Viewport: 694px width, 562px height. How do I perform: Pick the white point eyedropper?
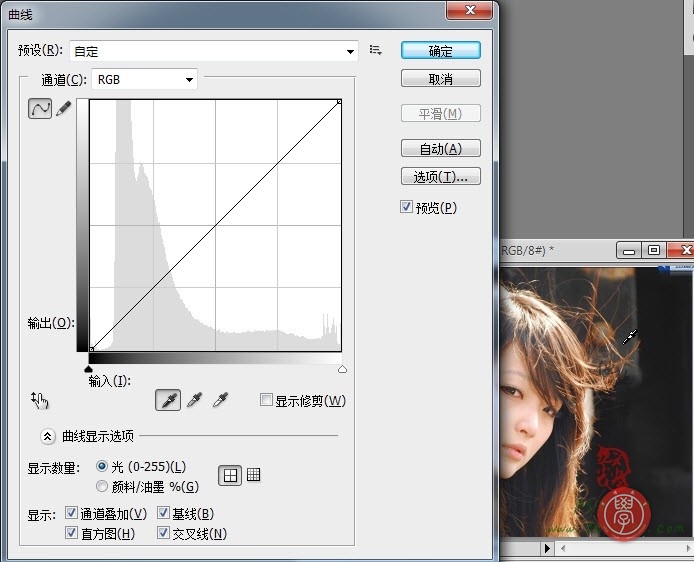tap(220, 400)
